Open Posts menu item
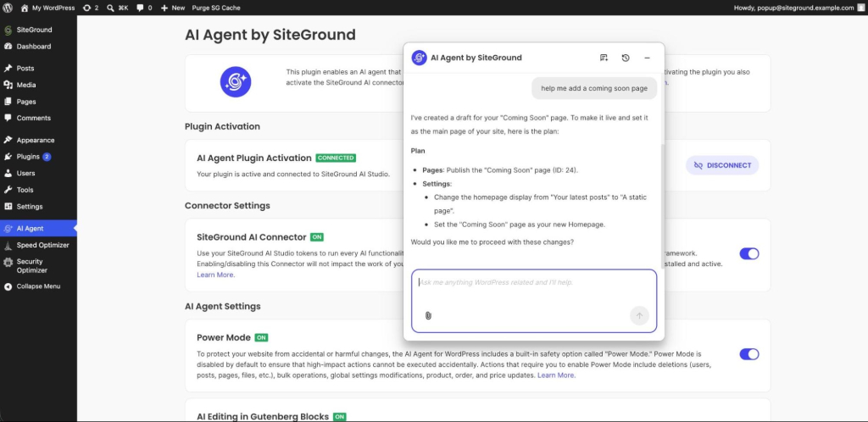 38,69
